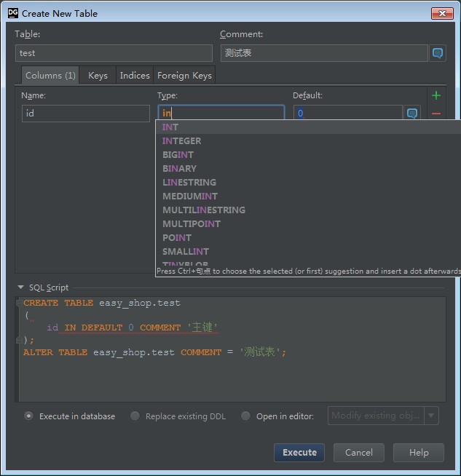Click the DataGrip DG logo icon
Viewport: 461px width, 476px height.
click(13, 13)
